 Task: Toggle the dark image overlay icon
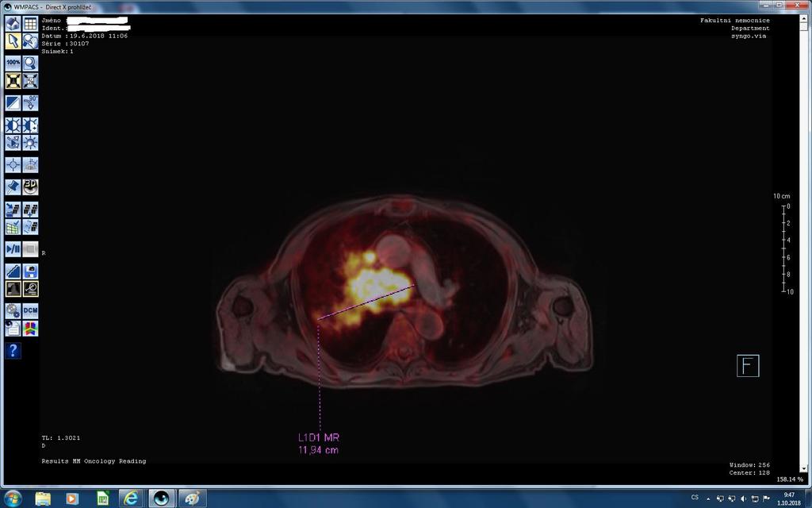pos(13,289)
